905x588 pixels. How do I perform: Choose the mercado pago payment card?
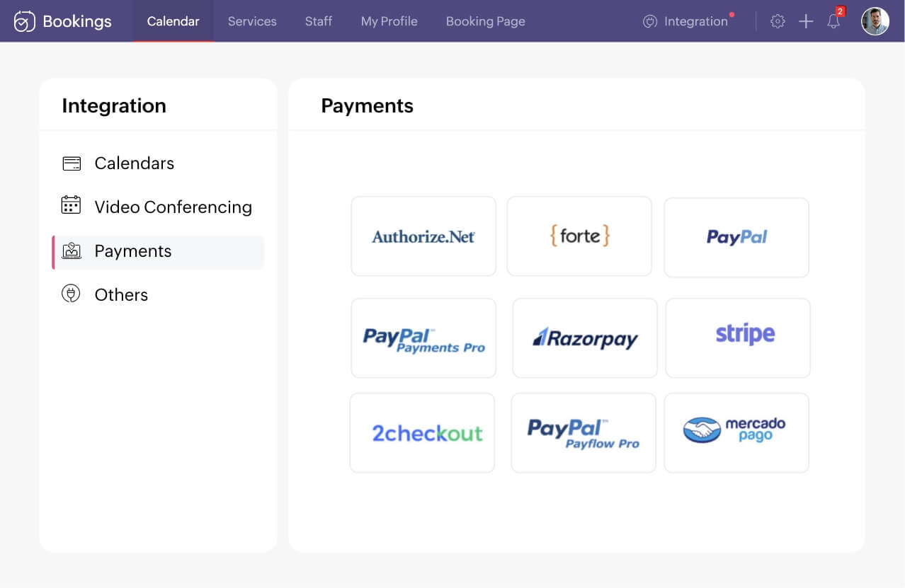click(x=736, y=433)
